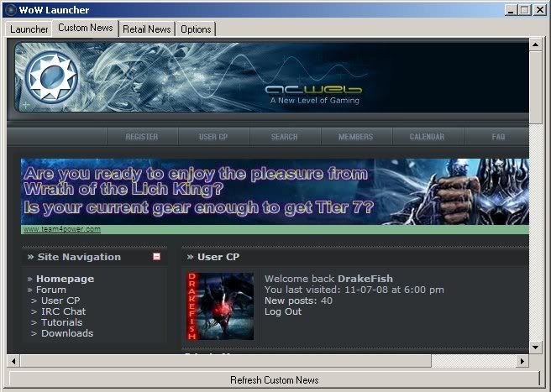The width and height of the screenshot is (551, 392).
Task: Click the horizontal scrollbar thumb
Action: click(226, 361)
